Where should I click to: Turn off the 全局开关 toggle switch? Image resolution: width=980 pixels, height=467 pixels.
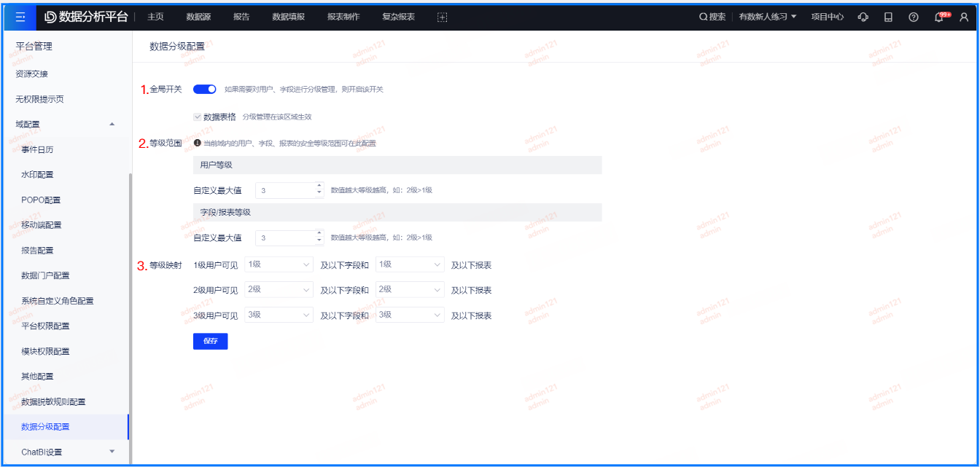pos(205,90)
